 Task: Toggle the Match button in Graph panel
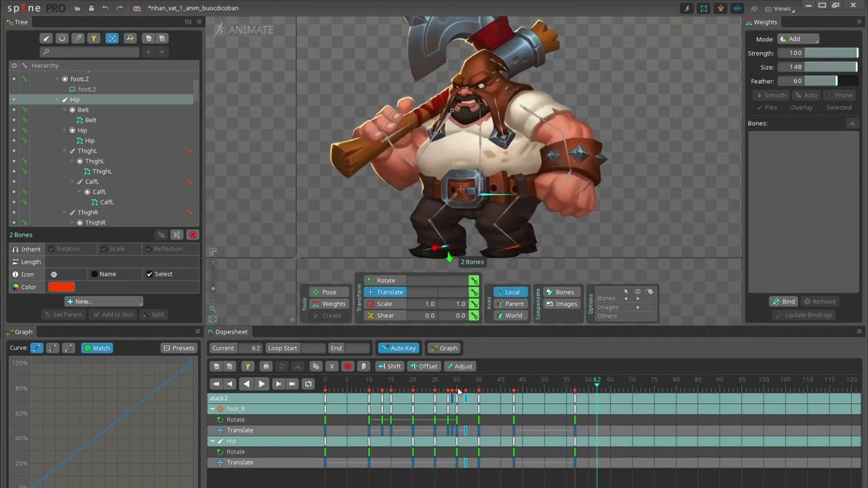click(97, 348)
